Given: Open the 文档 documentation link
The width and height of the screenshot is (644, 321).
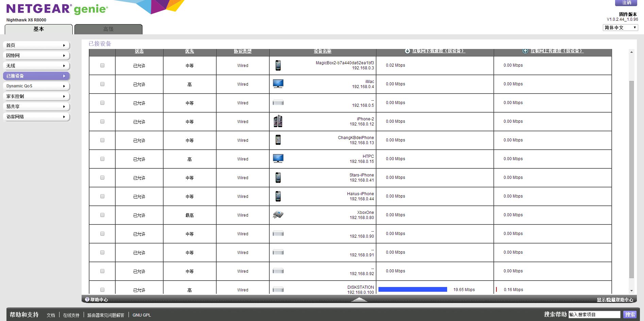Looking at the screenshot, I should (51, 315).
